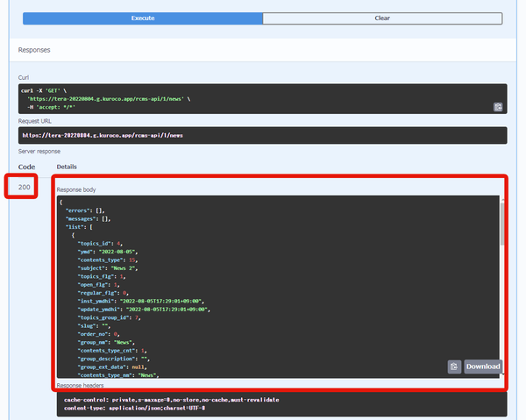Screen dimensions: 526x420
Task: Download the response body
Action: (x=483, y=367)
